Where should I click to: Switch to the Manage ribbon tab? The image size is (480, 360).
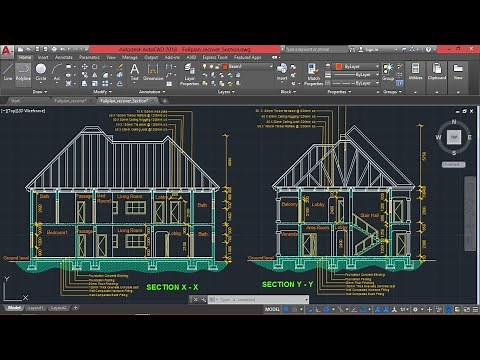[x=129, y=57]
